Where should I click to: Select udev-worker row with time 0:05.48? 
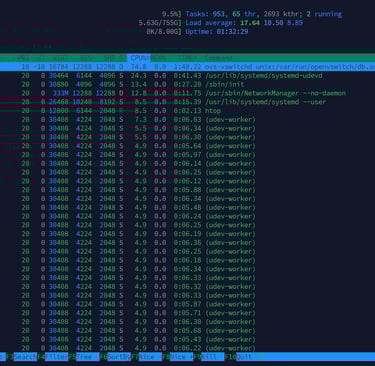(x=187, y=207)
